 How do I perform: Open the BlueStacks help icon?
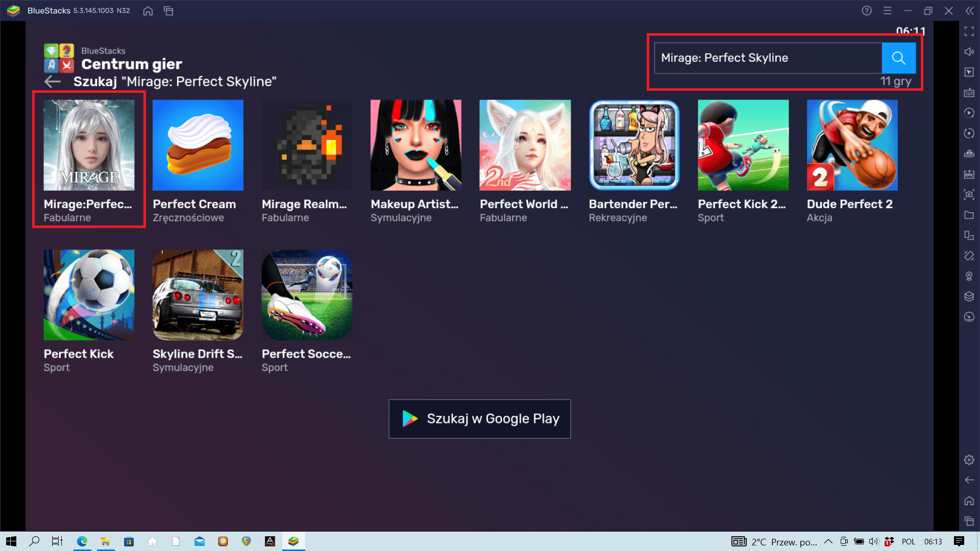coord(867,11)
